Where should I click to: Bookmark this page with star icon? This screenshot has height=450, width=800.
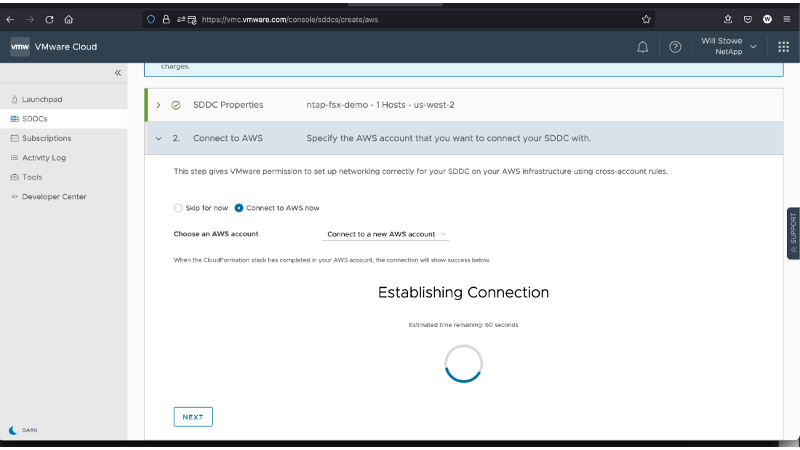[x=646, y=18]
